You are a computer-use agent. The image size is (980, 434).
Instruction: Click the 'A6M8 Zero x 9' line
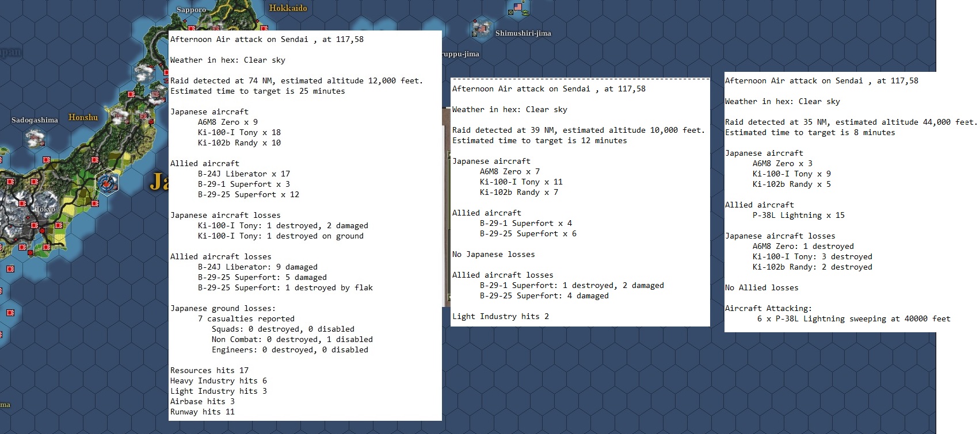(228, 122)
